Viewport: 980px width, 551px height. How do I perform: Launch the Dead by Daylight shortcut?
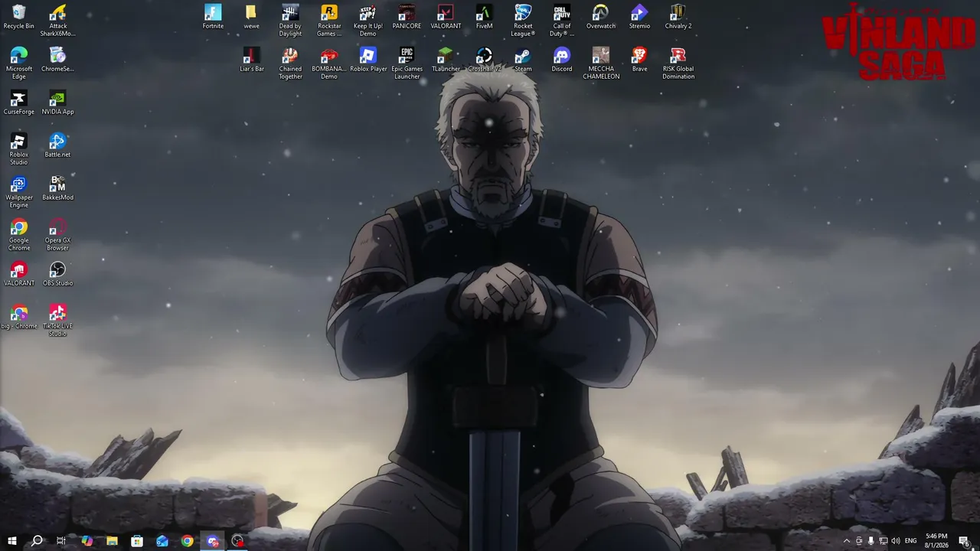(290, 21)
